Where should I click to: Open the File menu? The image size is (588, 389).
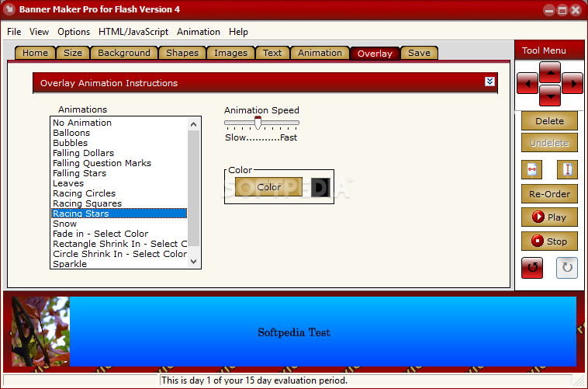click(x=14, y=32)
